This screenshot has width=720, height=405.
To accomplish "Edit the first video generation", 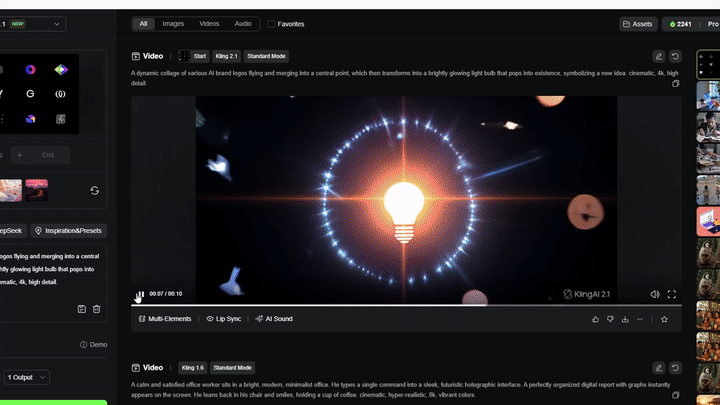I will (x=658, y=57).
